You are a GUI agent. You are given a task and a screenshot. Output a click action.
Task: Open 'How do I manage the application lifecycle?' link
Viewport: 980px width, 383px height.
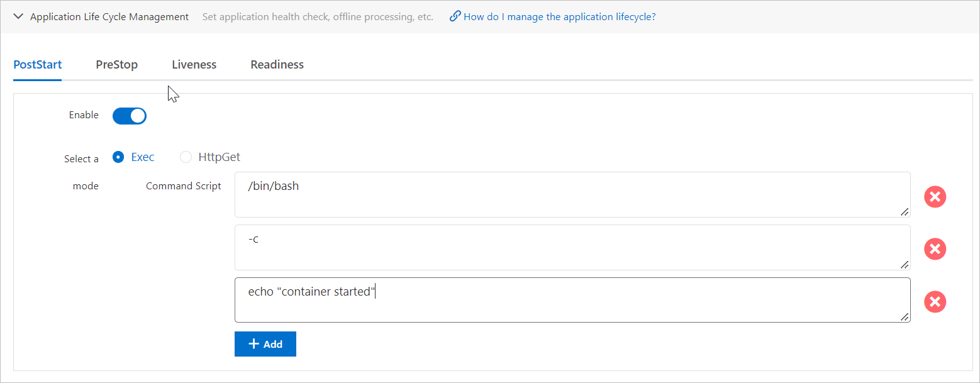tap(559, 16)
